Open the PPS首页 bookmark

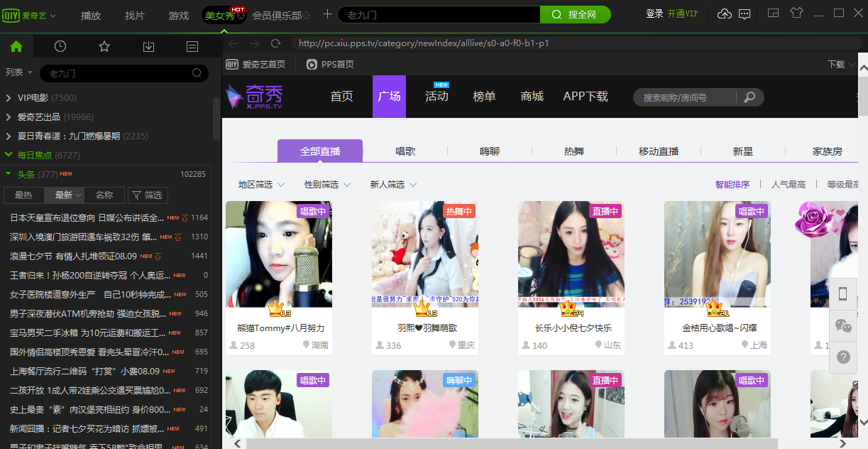(330, 65)
